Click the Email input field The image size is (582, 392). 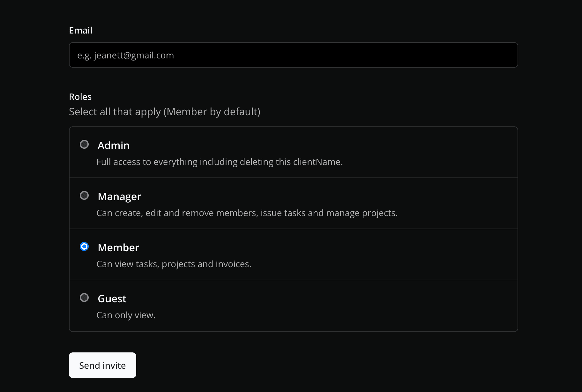[x=293, y=55]
